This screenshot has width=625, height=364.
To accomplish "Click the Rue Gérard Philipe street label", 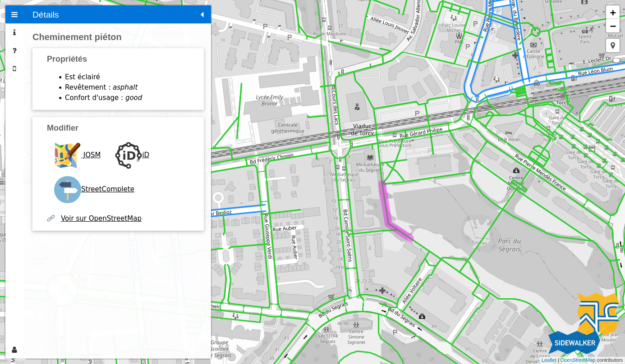I will point(421,132).
